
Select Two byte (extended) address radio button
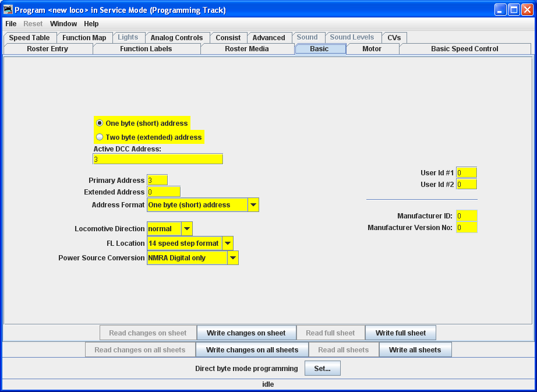coord(100,137)
